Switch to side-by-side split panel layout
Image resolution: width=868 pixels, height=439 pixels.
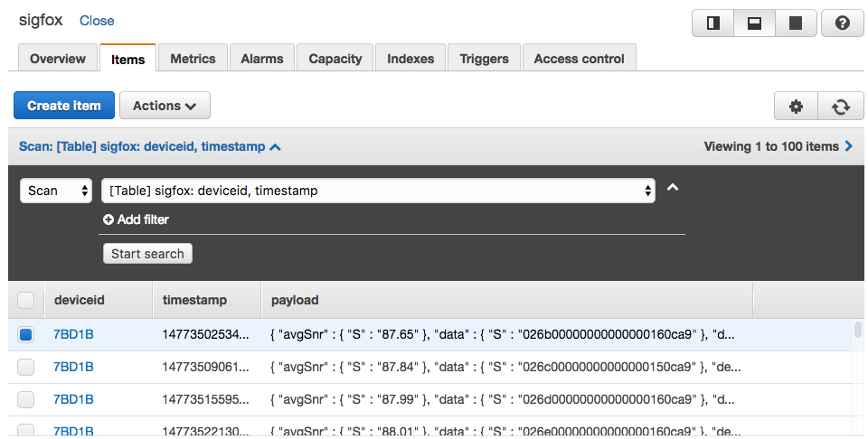coord(713,23)
